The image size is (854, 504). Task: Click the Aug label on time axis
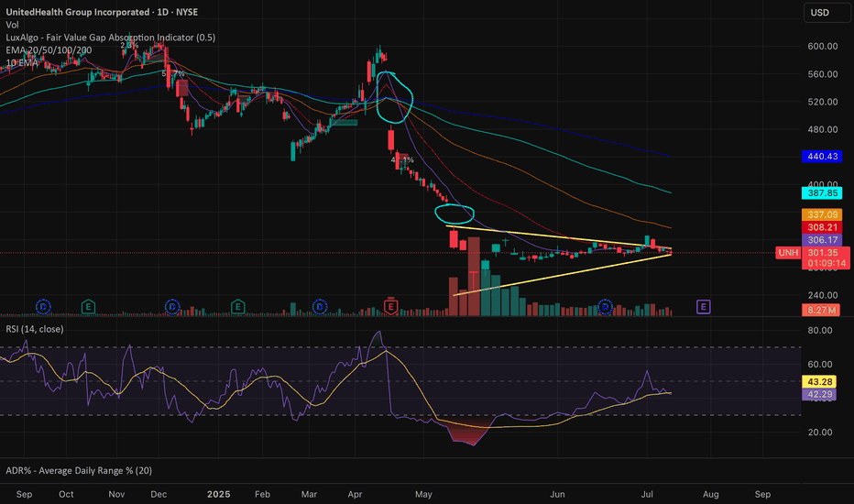[711, 494]
